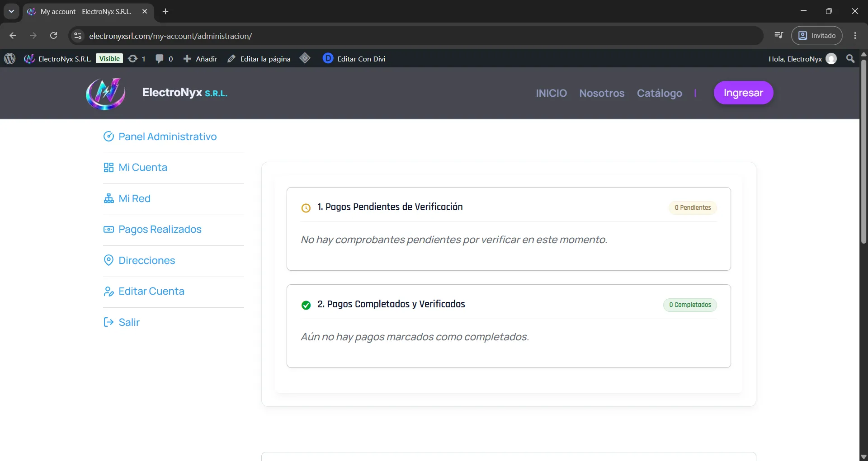The height and width of the screenshot is (461, 868).
Task: Click the Visible status badge
Action: click(109, 59)
